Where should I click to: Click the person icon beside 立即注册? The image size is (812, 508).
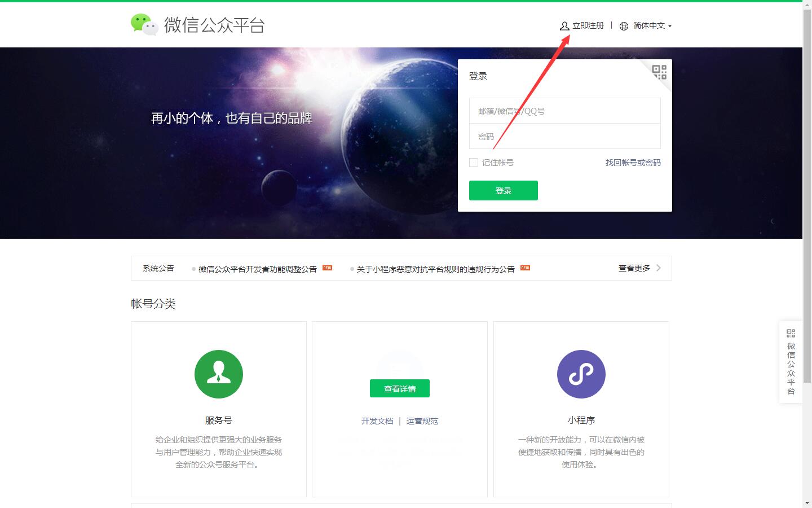pyautogui.click(x=563, y=25)
